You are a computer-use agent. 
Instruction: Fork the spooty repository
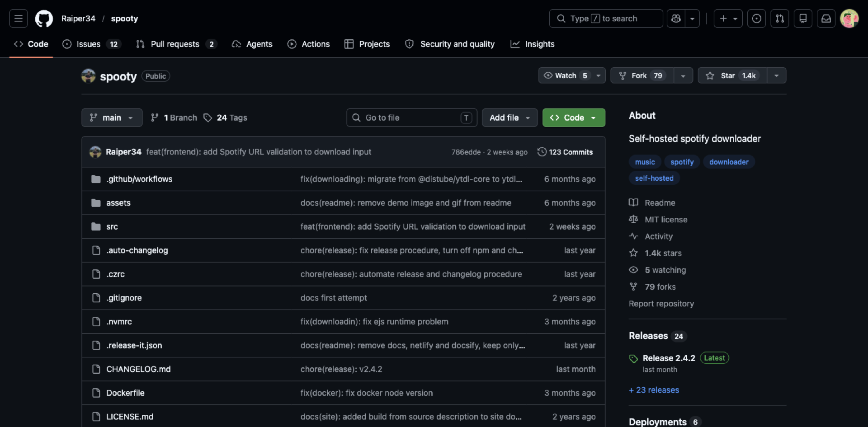point(642,75)
